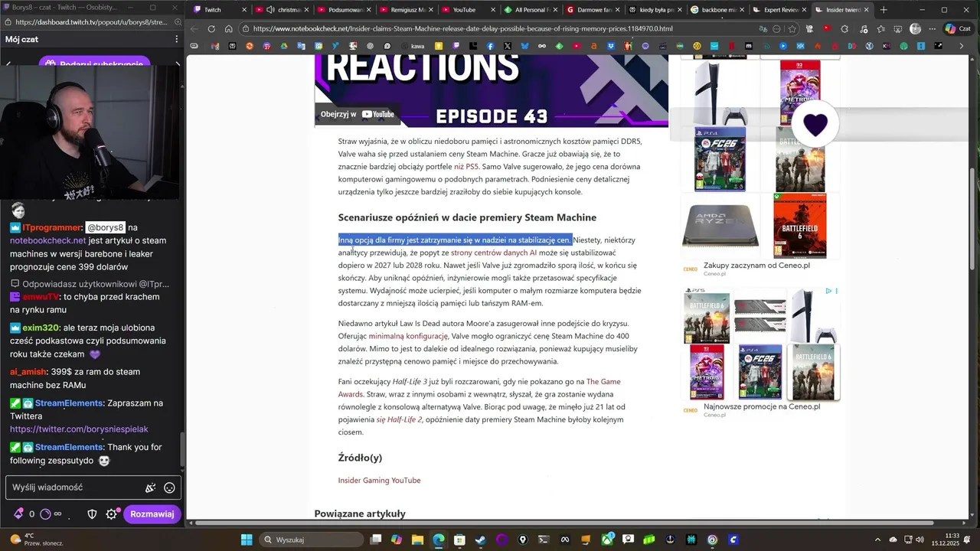Viewport: 980px width, 551px height.
Task: Click the Scenariusze opóźnień section heading
Action: [467, 217]
